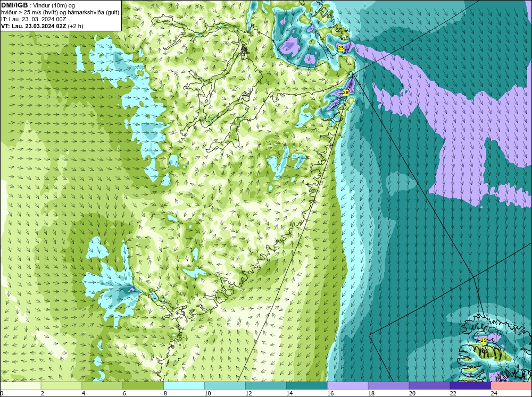Screen dimensions: 532x397
Task: Click the 14–16 m/s dark teal legend swatch
Action: click(307, 386)
